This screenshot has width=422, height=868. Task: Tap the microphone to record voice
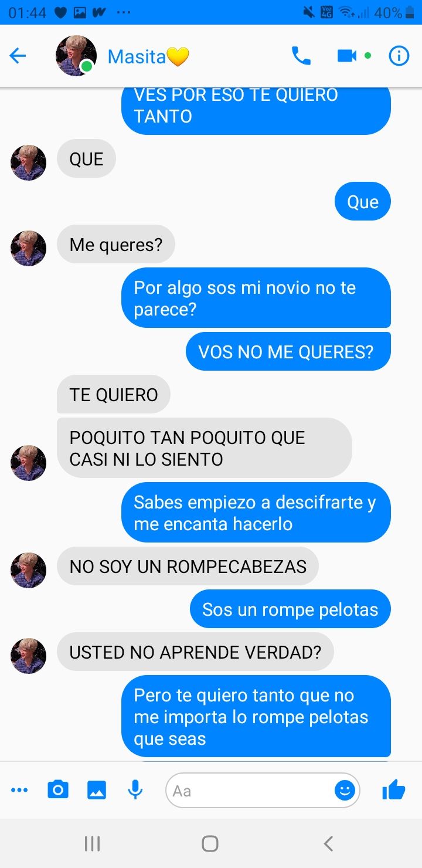tap(135, 790)
